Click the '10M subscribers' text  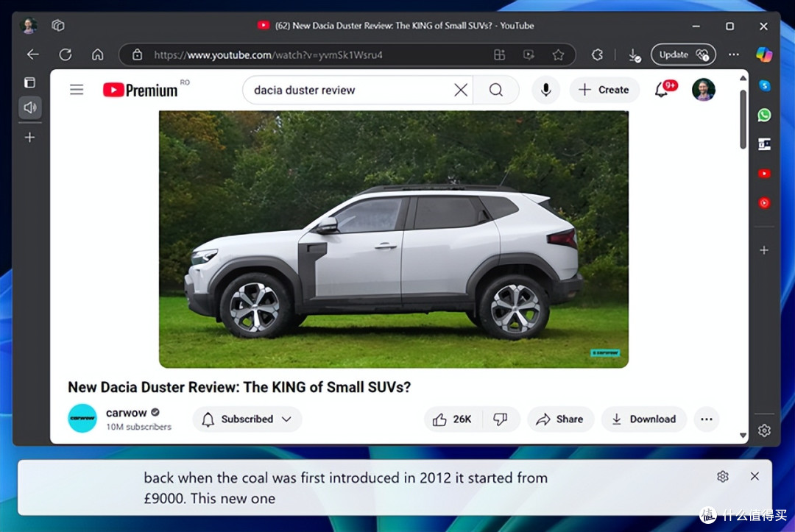coord(138,427)
